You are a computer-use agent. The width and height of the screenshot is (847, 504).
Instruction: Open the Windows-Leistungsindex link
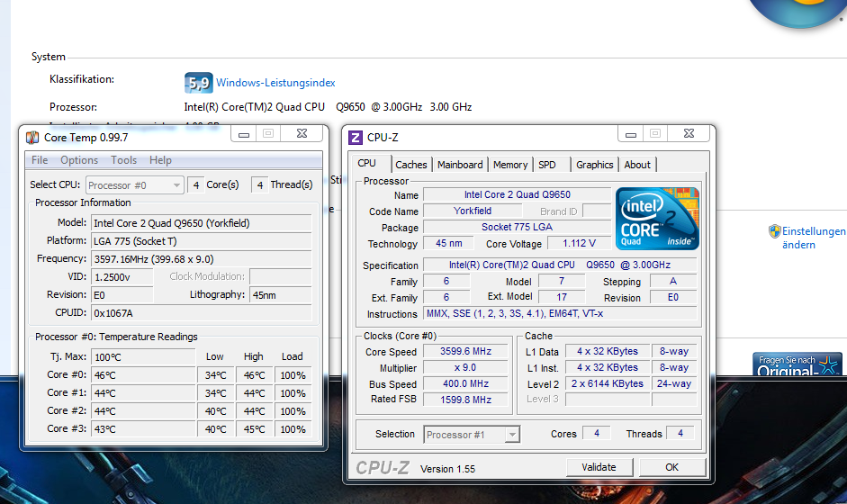point(275,83)
